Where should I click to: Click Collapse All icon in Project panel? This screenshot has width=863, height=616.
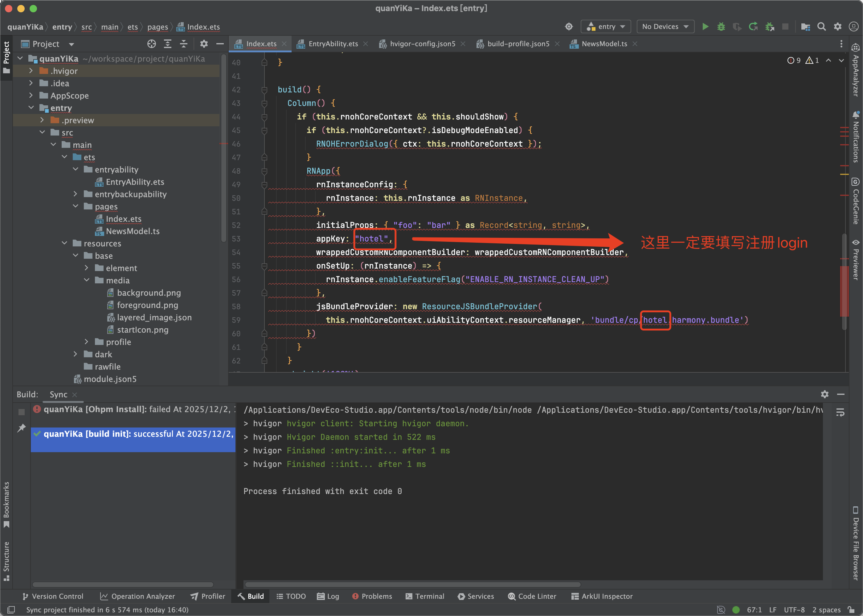pos(184,44)
